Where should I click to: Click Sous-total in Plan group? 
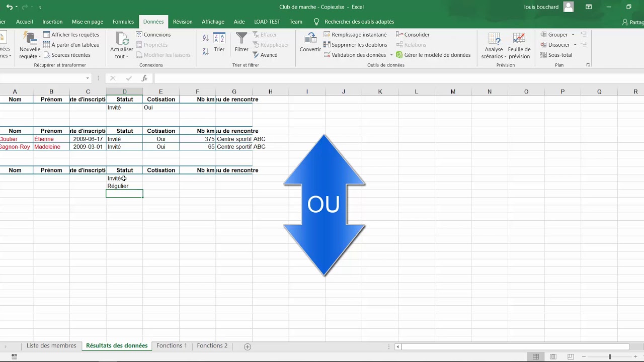556,55
